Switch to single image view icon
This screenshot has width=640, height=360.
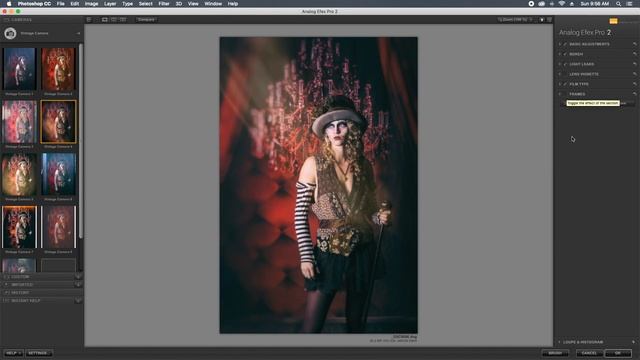[x=105, y=20]
